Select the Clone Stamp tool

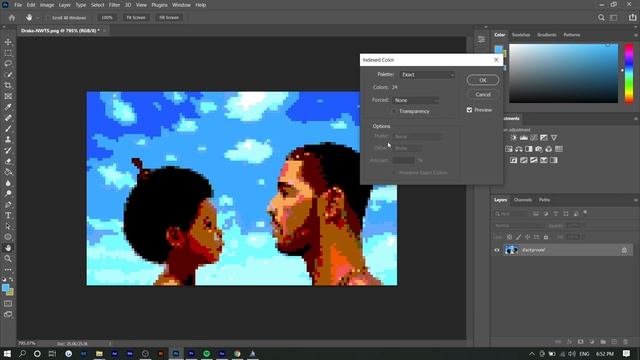coord(8,140)
